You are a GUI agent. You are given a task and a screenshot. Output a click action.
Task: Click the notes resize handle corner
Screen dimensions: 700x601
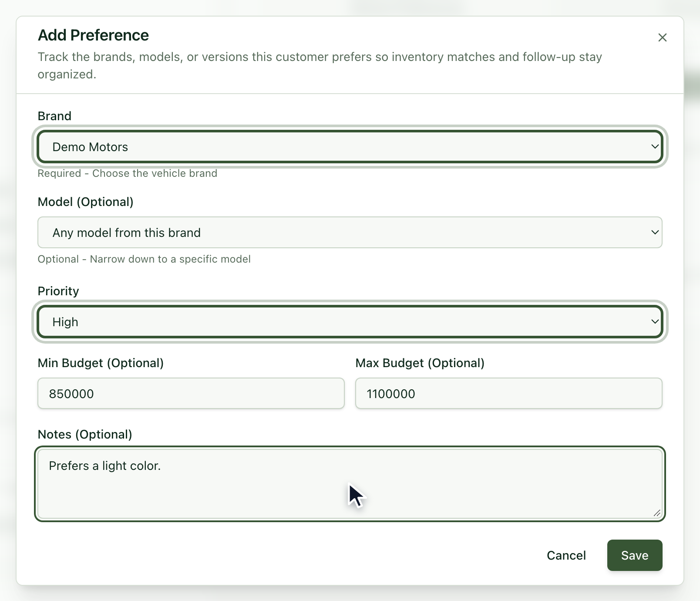coord(657,513)
